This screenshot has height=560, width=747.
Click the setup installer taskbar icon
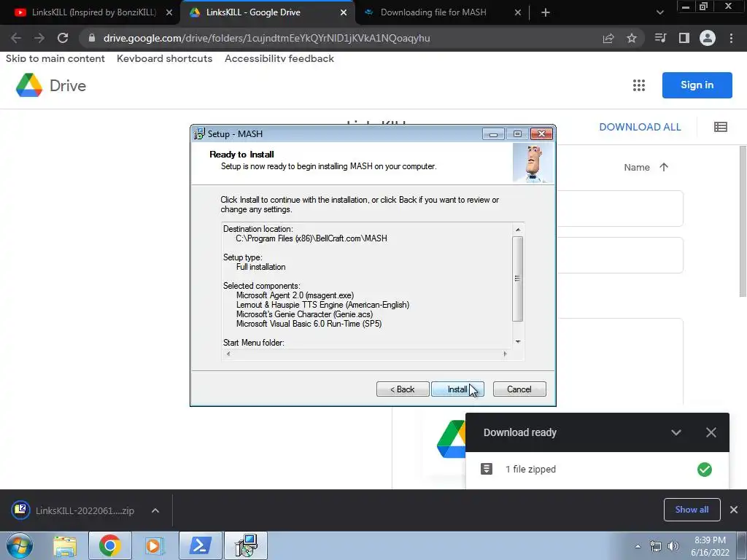pyautogui.click(x=246, y=545)
